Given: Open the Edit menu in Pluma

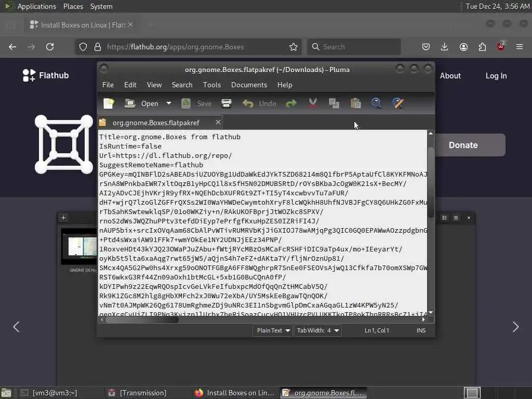Looking at the screenshot, I should pyautogui.click(x=130, y=85).
